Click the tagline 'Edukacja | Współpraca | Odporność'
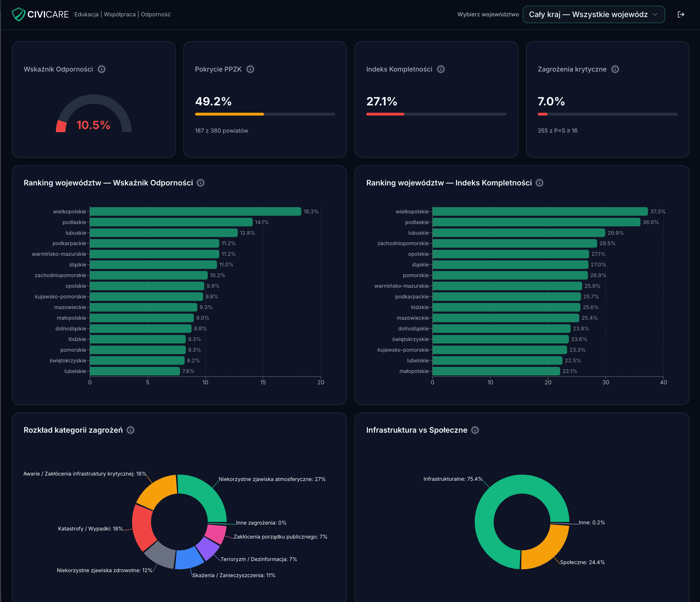The image size is (700, 602). tap(122, 14)
